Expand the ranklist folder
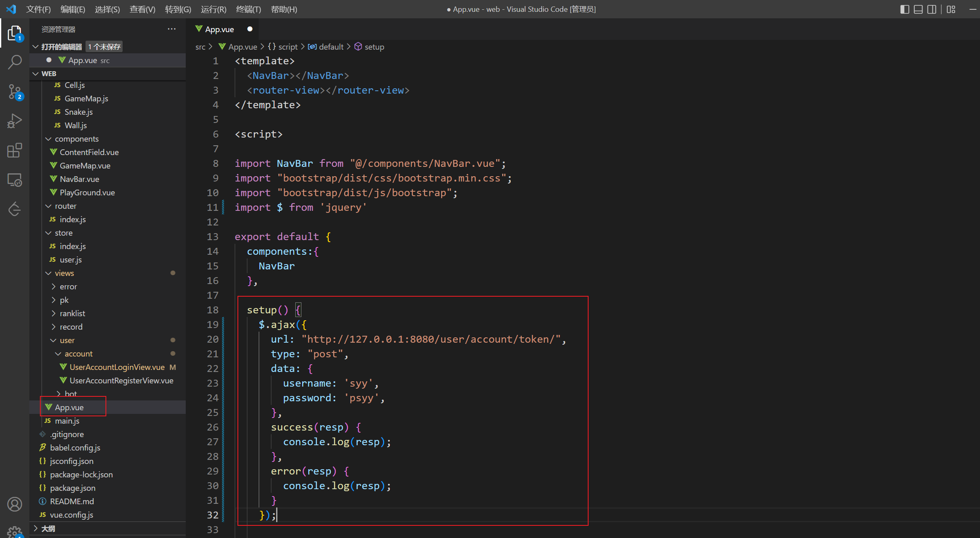Screen dimensions: 980x538 pos(72,313)
